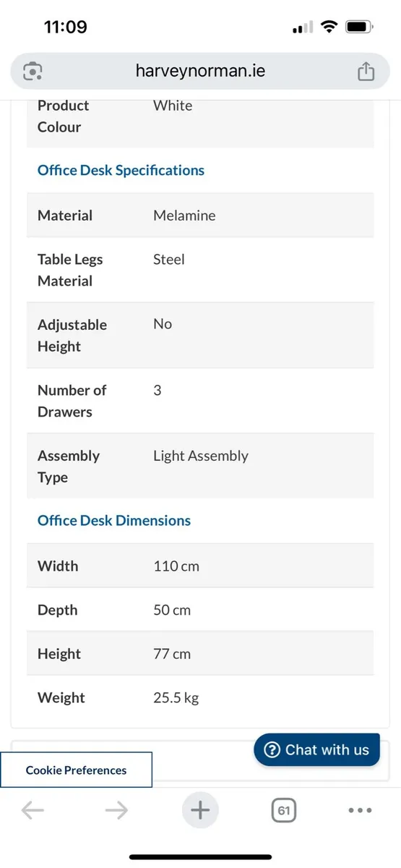The height and width of the screenshot is (868, 401).
Task: Tap the question mark chat icon
Action: 272,749
